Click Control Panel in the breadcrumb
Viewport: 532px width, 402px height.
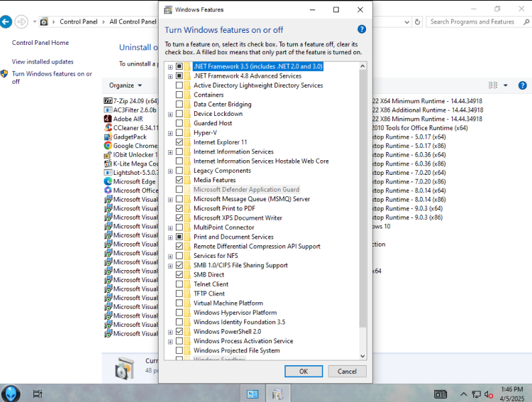pyautogui.click(x=78, y=21)
